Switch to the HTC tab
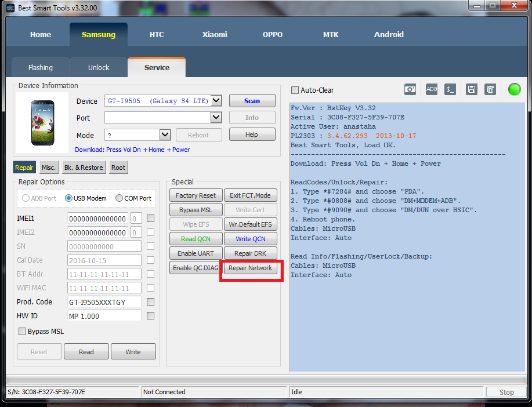Viewport: 532px width, 407px height. [x=157, y=35]
